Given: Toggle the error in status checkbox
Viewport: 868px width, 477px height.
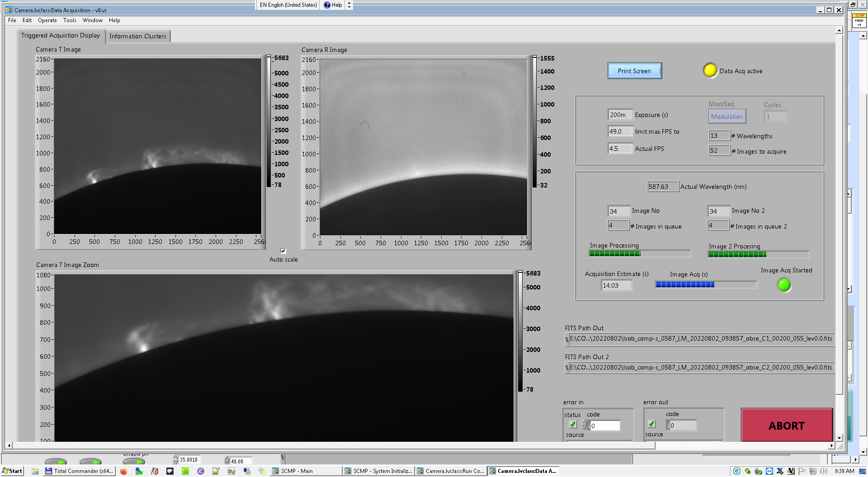Looking at the screenshot, I should pyautogui.click(x=573, y=425).
